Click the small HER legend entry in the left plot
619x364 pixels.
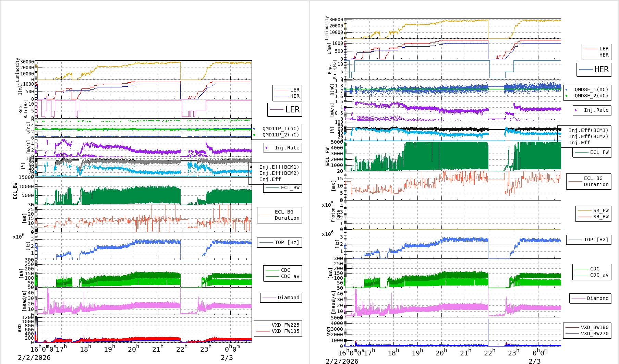[x=295, y=96]
